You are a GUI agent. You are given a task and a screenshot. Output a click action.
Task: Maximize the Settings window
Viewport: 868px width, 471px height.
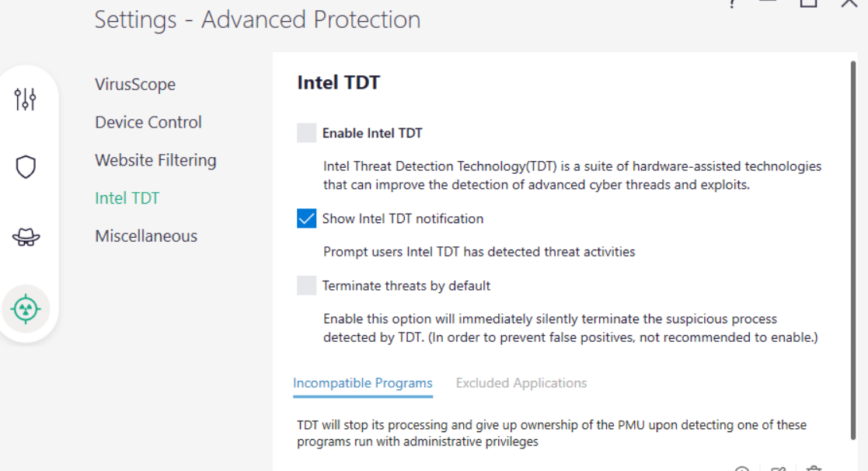click(808, 3)
